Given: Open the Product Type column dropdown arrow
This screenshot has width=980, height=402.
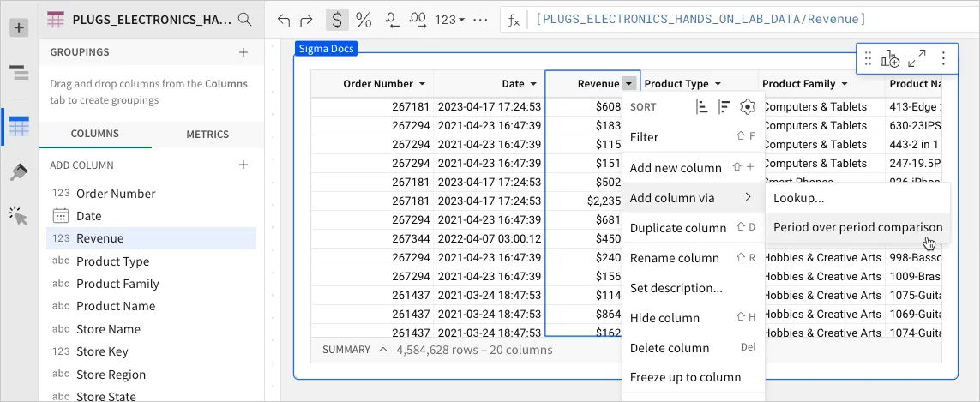Looking at the screenshot, I should pos(718,84).
